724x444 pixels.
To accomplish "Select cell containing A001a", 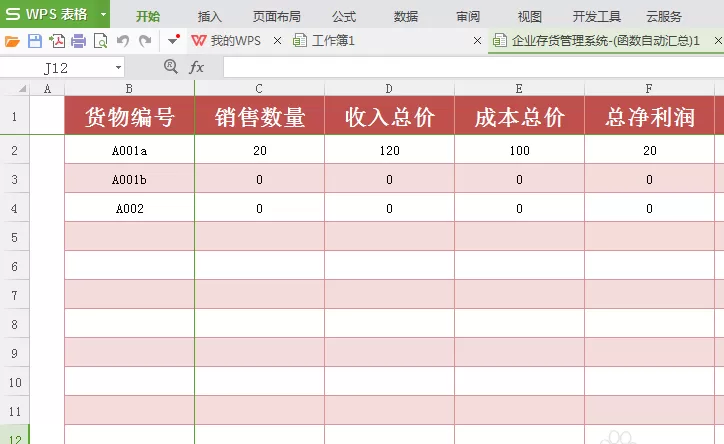I will coord(129,150).
